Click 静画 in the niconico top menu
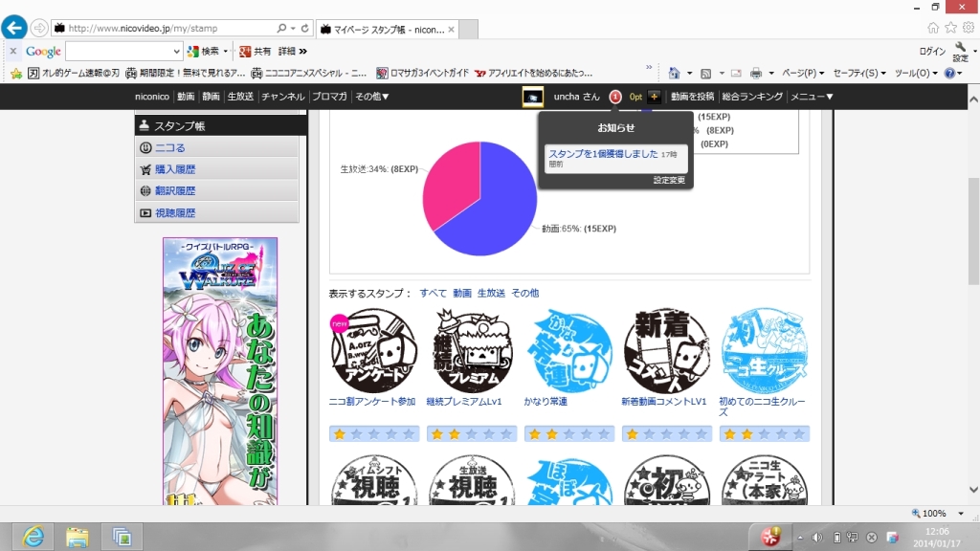 211,97
